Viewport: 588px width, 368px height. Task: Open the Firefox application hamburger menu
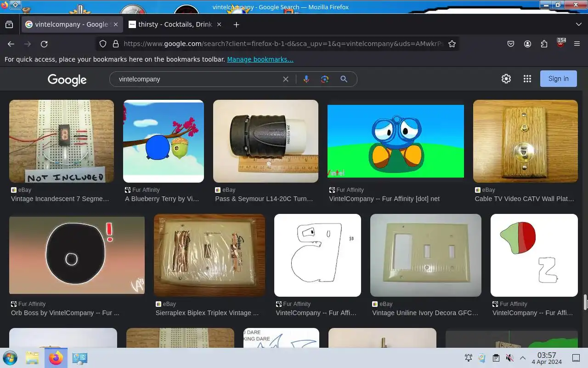click(x=577, y=44)
